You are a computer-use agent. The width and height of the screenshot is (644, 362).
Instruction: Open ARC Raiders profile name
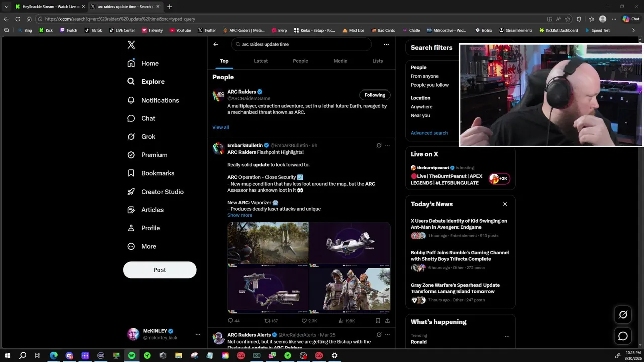(242, 92)
